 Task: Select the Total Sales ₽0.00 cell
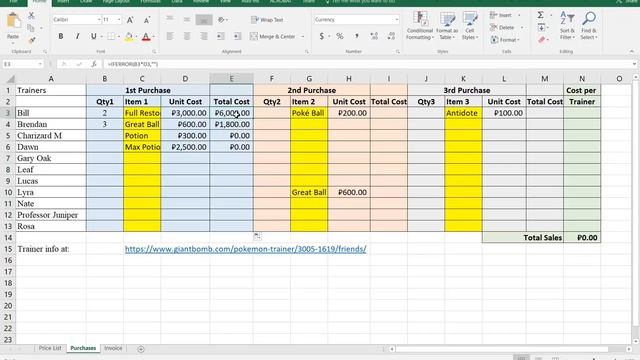pos(582,238)
